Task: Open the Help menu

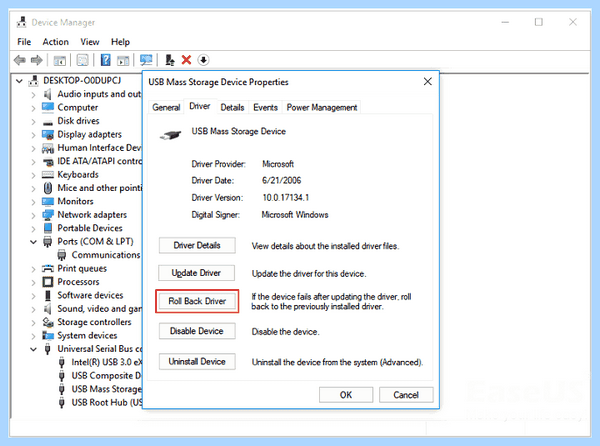Action: point(120,42)
